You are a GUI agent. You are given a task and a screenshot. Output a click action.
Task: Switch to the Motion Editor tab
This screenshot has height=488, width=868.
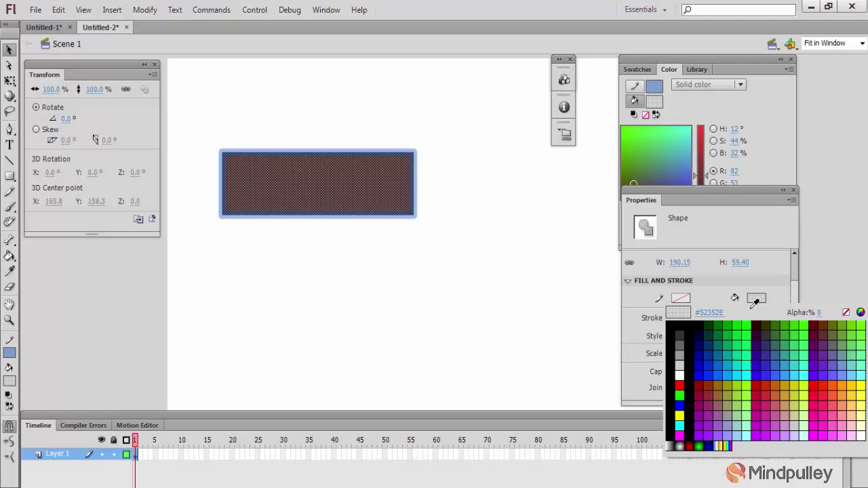point(137,425)
